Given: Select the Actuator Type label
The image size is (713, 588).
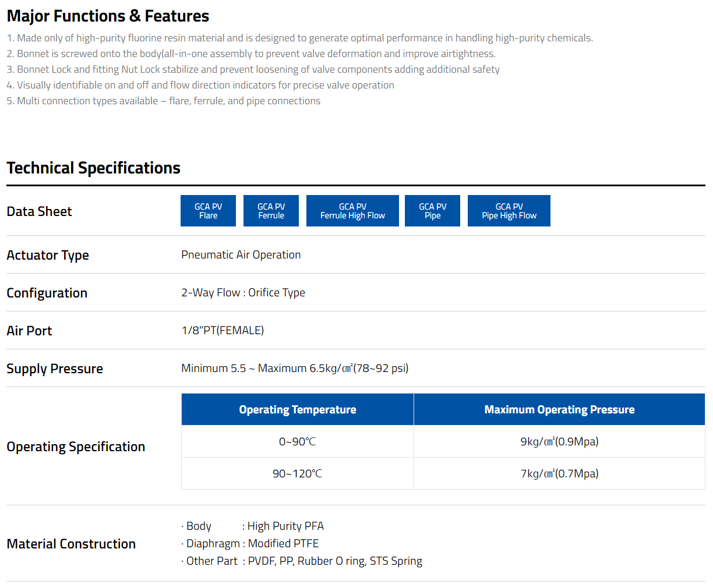Looking at the screenshot, I should point(48,255).
